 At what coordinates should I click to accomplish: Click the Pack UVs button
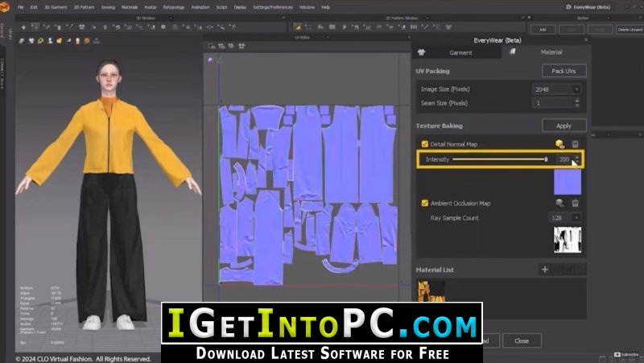click(564, 71)
